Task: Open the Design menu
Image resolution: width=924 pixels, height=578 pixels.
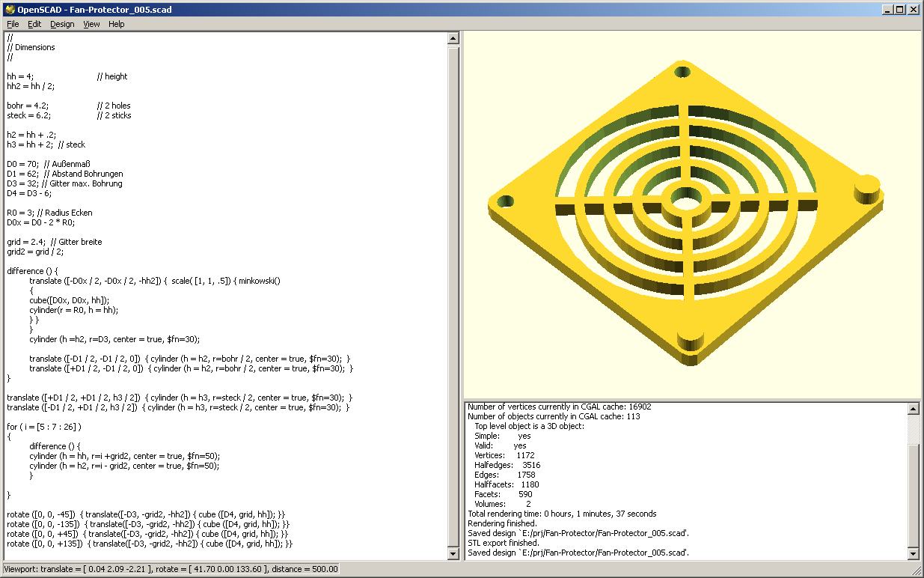Action: (62, 24)
